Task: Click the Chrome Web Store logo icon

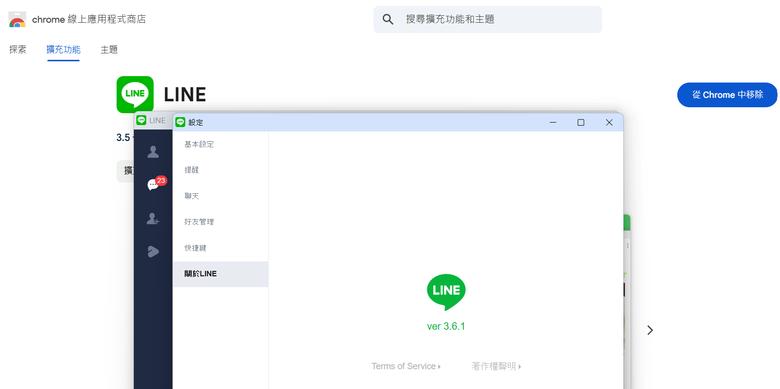Action: coord(17,19)
